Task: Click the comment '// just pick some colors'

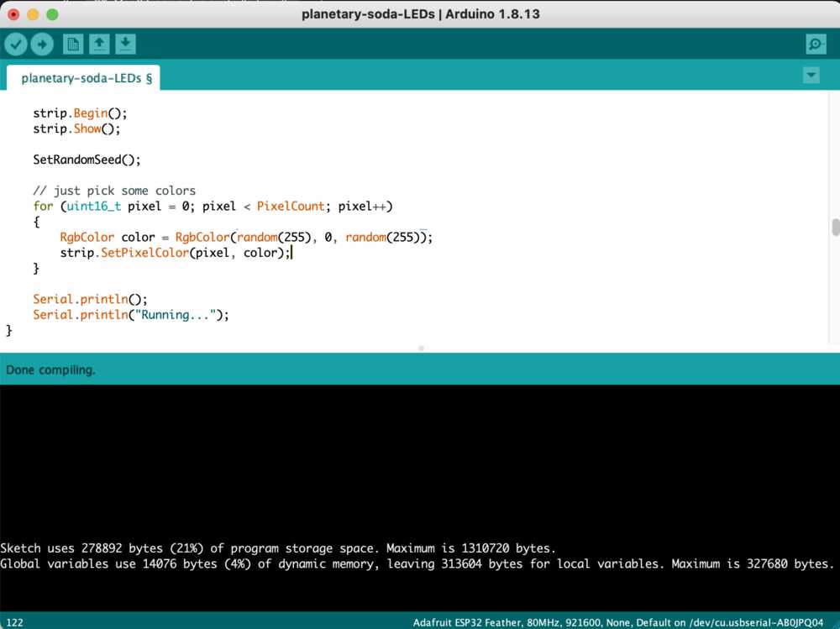Action: [114, 191]
